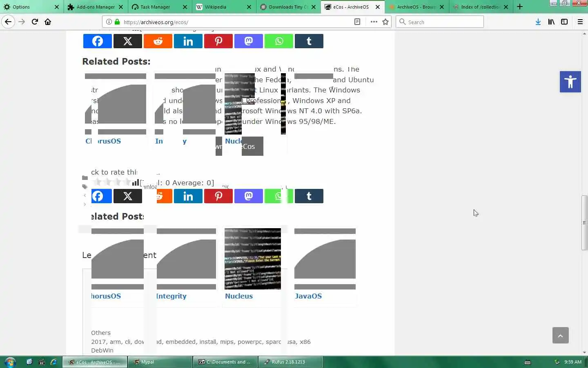Show site information for archiveos.org
The width and height of the screenshot is (588, 368).
(x=109, y=22)
